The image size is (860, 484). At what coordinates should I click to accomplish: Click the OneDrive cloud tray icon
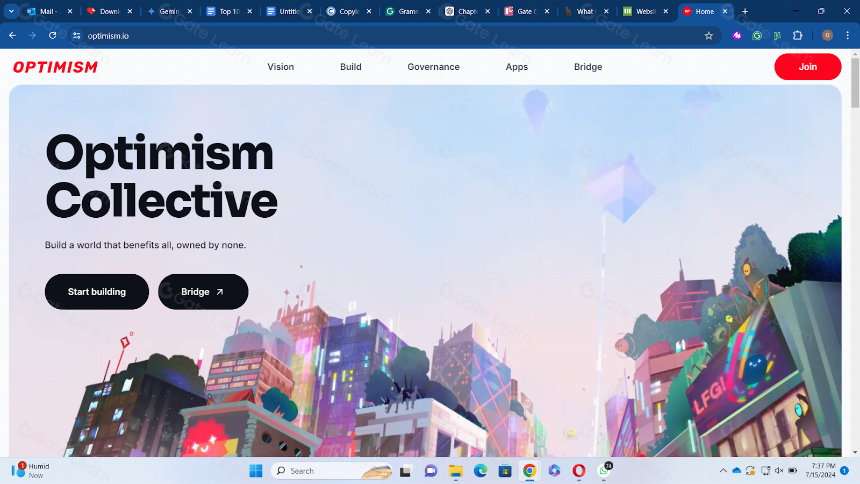pyautogui.click(x=737, y=471)
